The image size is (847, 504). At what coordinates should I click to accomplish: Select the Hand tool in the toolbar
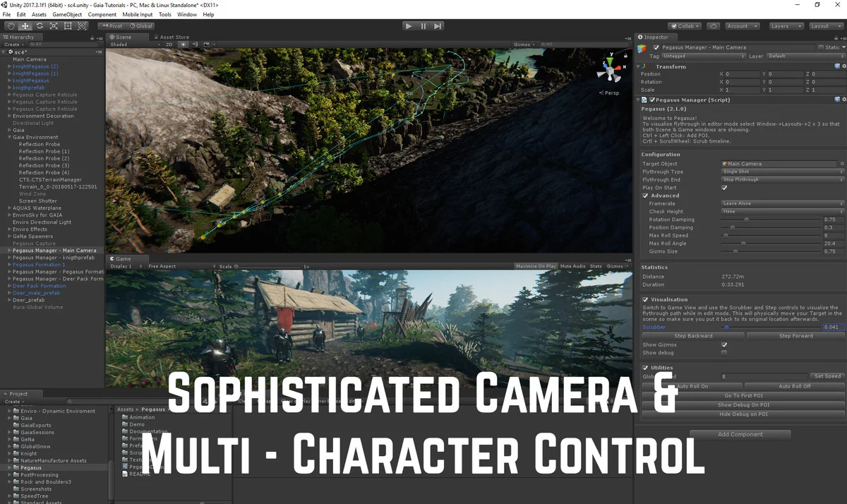click(11, 25)
